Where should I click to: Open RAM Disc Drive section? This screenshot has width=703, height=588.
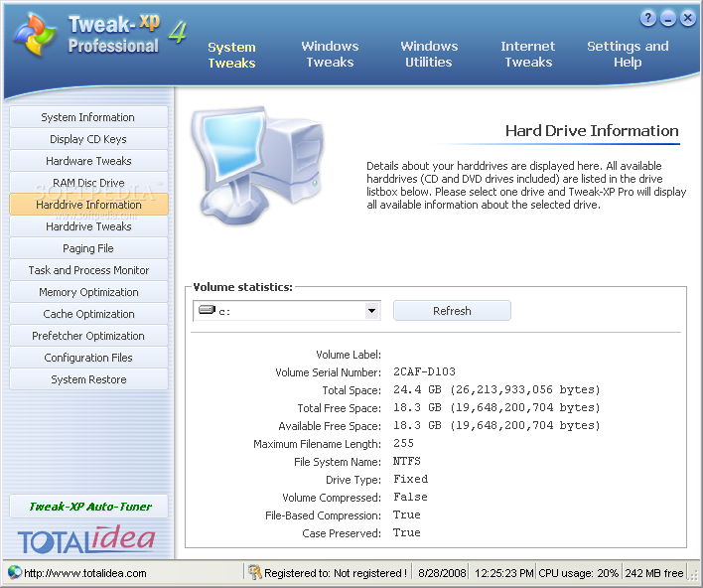point(88,183)
